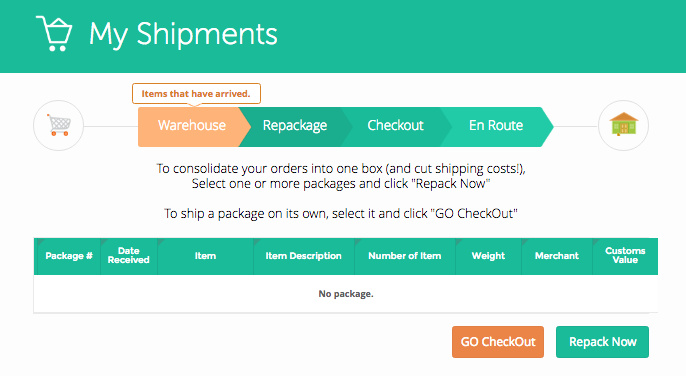Click the orange shopping cart circle icon
686x376 pixels.
[x=59, y=126]
